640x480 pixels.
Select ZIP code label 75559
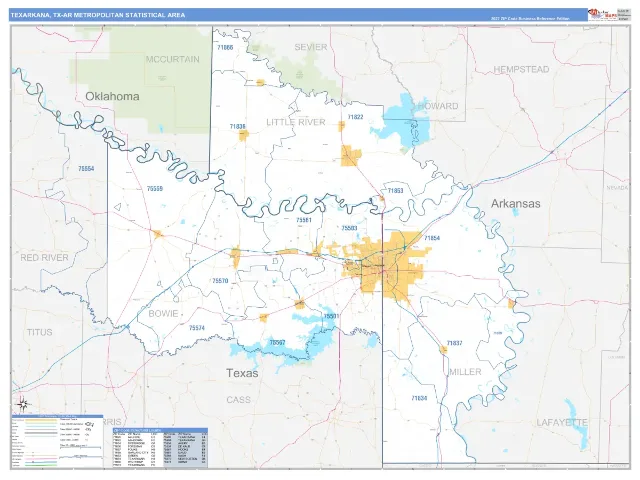(155, 189)
